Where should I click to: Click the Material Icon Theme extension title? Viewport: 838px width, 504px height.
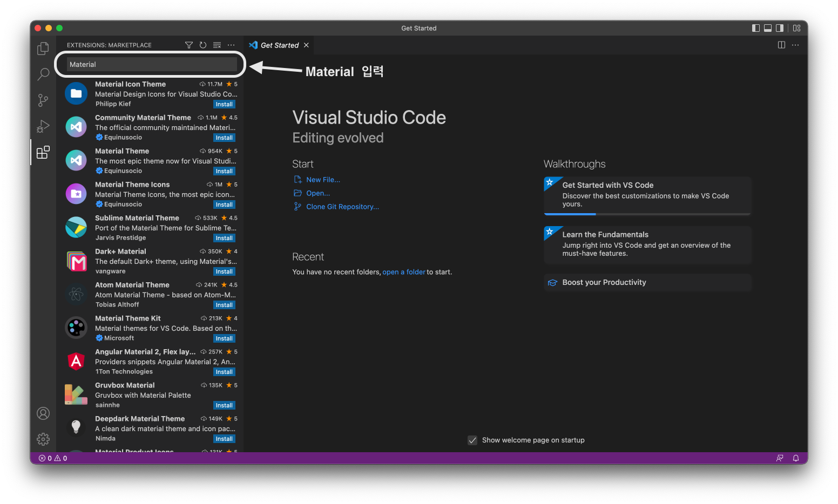point(131,84)
